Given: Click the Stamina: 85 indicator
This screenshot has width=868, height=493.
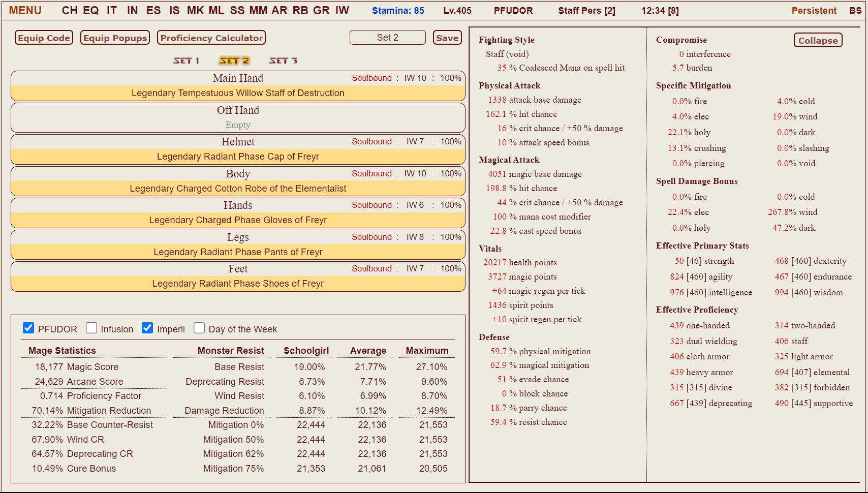Looking at the screenshot, I should 398,11.
